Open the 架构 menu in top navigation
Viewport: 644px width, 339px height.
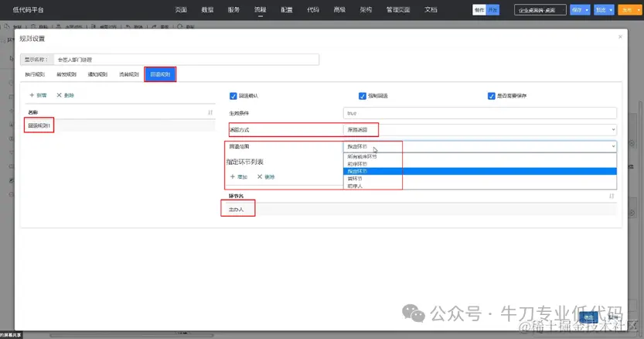point(366,10)
